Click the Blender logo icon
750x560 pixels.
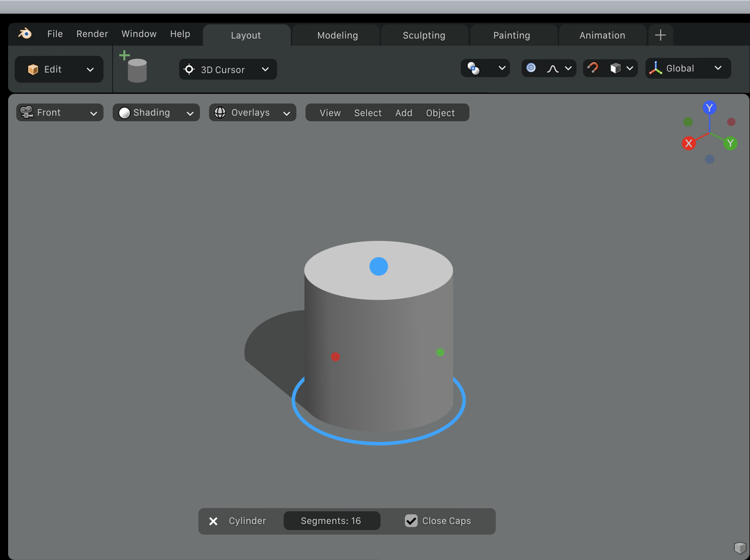coord(25,33)
